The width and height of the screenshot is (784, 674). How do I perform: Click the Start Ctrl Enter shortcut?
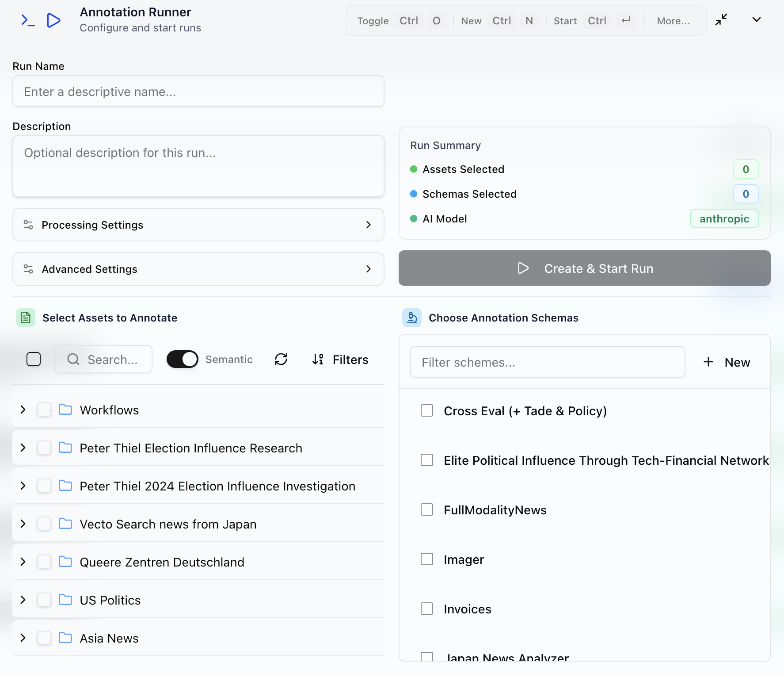coord(595,21)
